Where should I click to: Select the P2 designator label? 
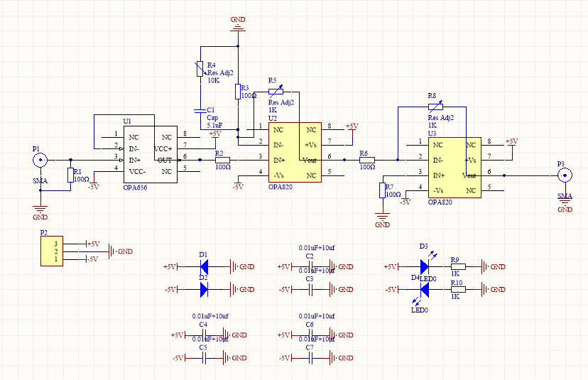pos(44,232)
